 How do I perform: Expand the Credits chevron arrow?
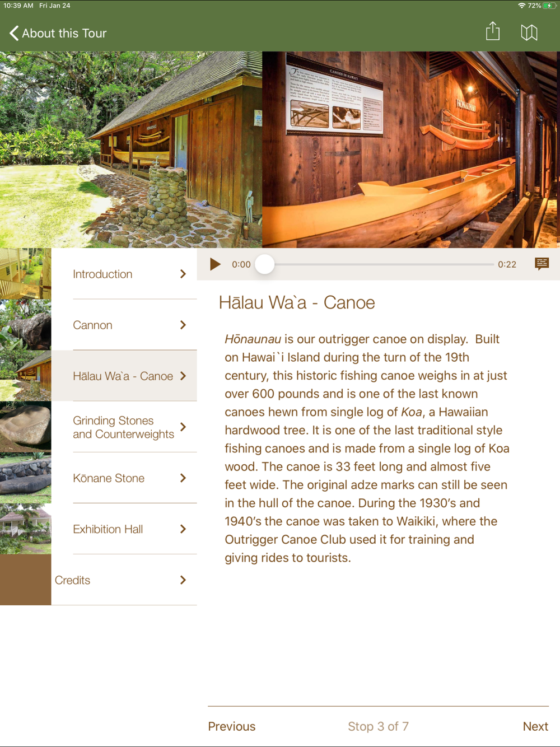pos(183,580)
